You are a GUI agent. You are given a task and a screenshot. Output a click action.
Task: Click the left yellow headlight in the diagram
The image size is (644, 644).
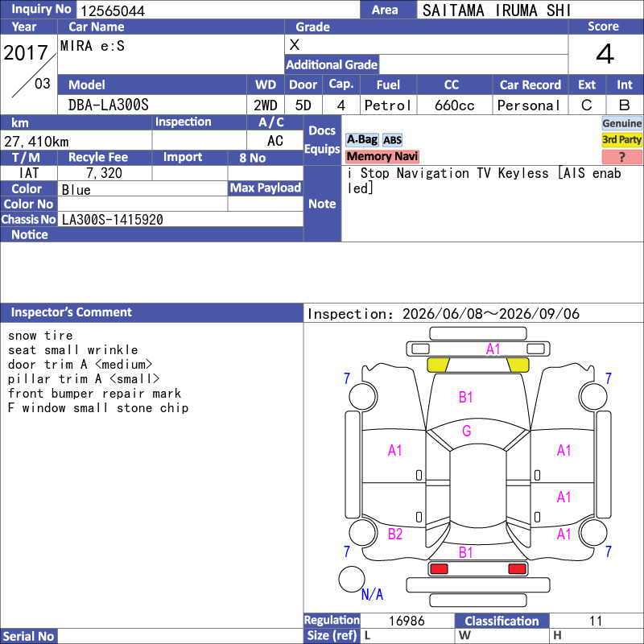438,365
